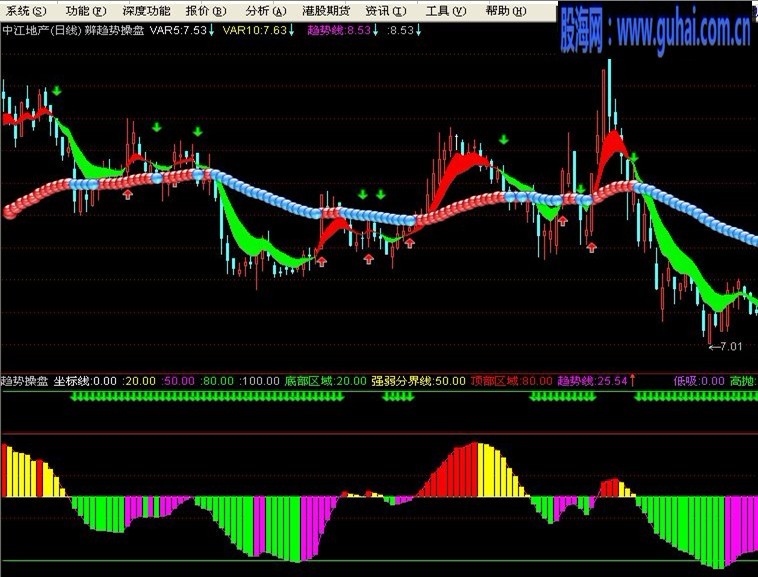Screen dimensions: 758x577
Task: Open the 资讯(I) menu
Action: click(386, 11)
